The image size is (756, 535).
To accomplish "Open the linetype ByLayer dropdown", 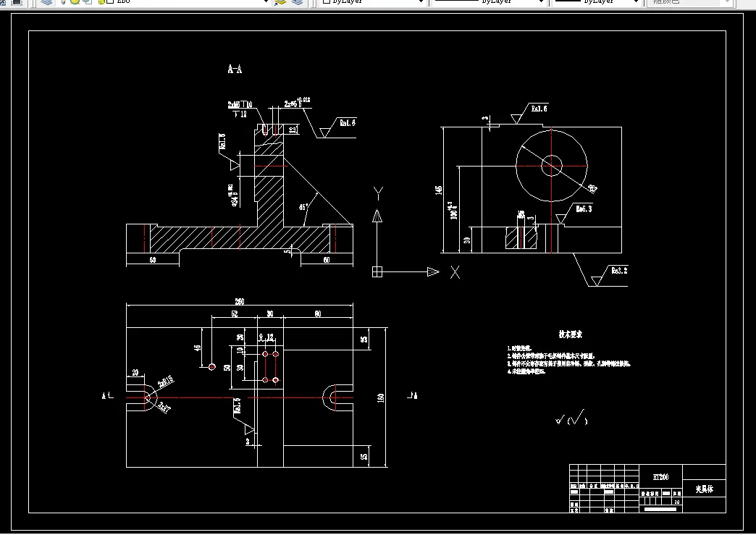I will point(490,1).
